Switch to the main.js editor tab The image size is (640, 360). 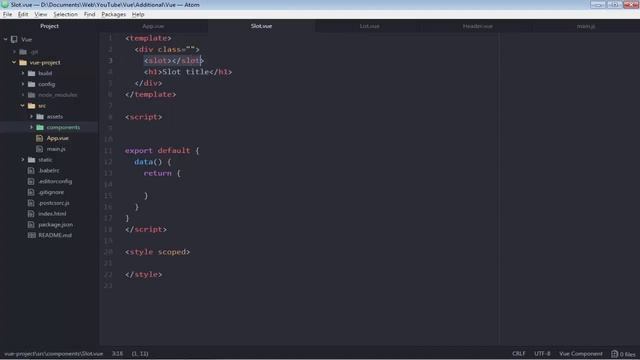coord(586,26)
